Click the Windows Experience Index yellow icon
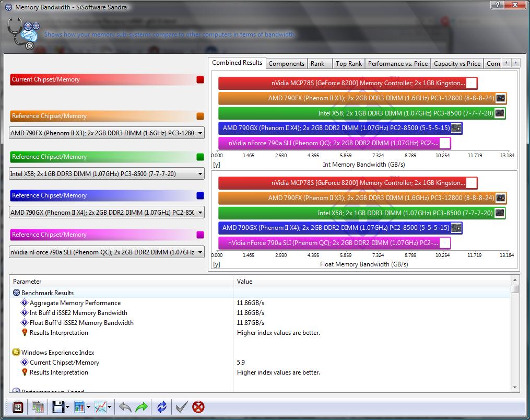The width and height of the screenshot is (530, 420). tap(16, 353)
